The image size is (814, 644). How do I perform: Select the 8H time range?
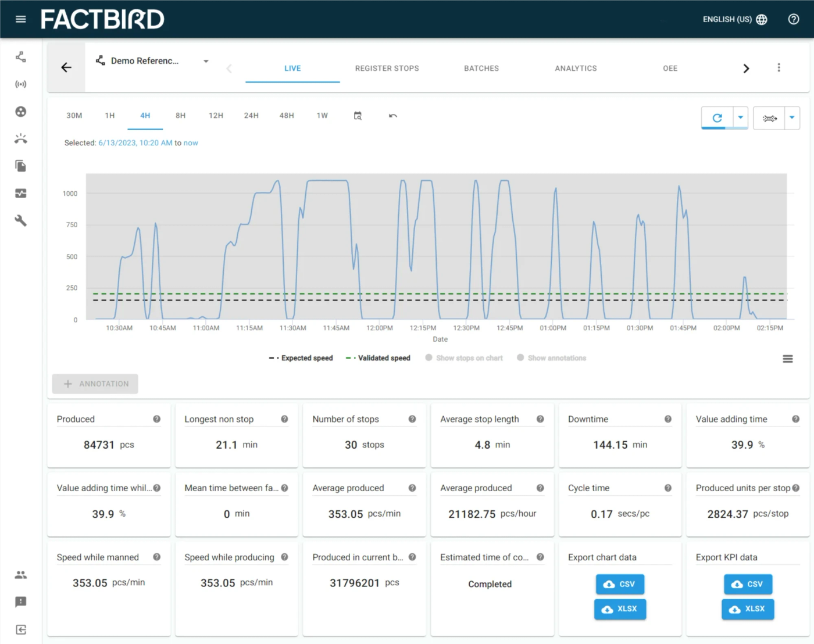(181, 116)
